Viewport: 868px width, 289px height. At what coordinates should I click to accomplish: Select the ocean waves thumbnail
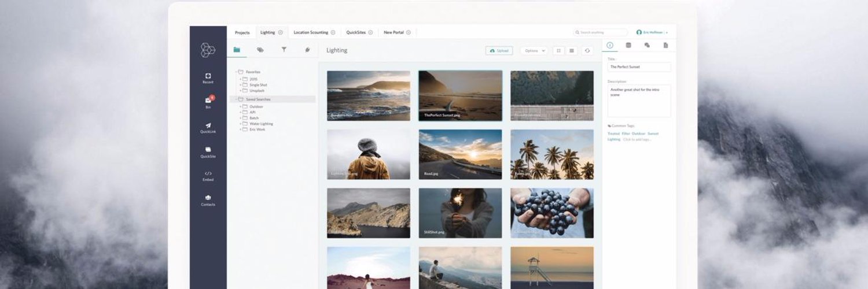[x=369, y=96]
